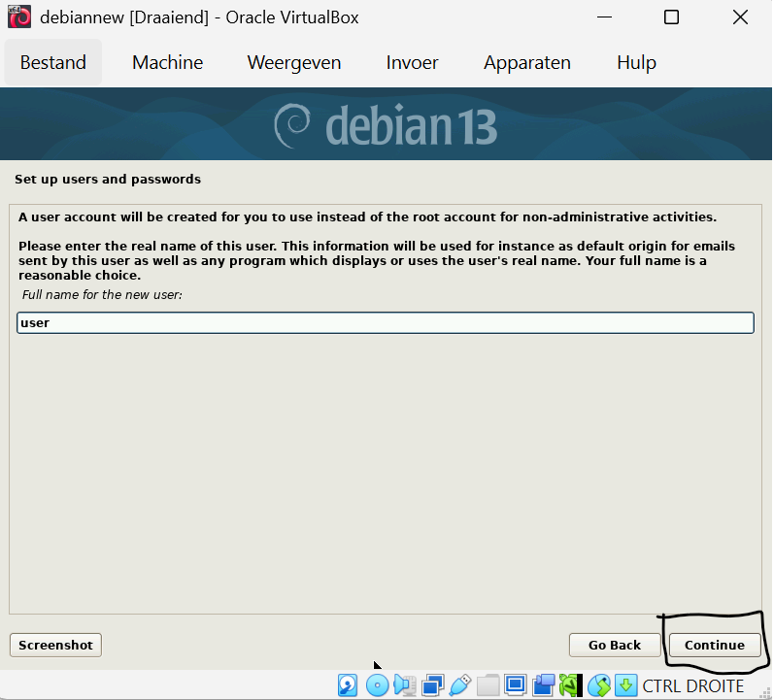Open the Hulp menu
Screen dimensions: 774x700
636,63
